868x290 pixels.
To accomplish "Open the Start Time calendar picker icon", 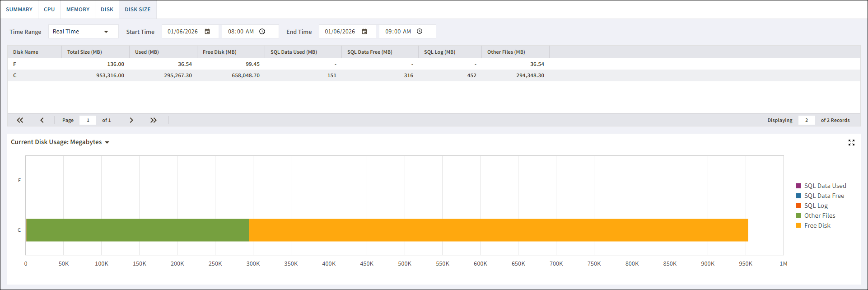I will 207,32.
